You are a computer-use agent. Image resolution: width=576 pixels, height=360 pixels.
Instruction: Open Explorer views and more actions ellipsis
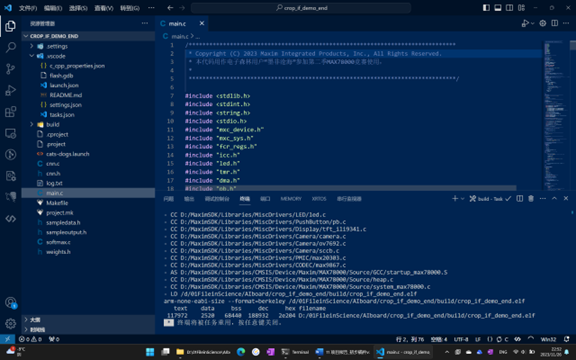click(x=145, y=24)
